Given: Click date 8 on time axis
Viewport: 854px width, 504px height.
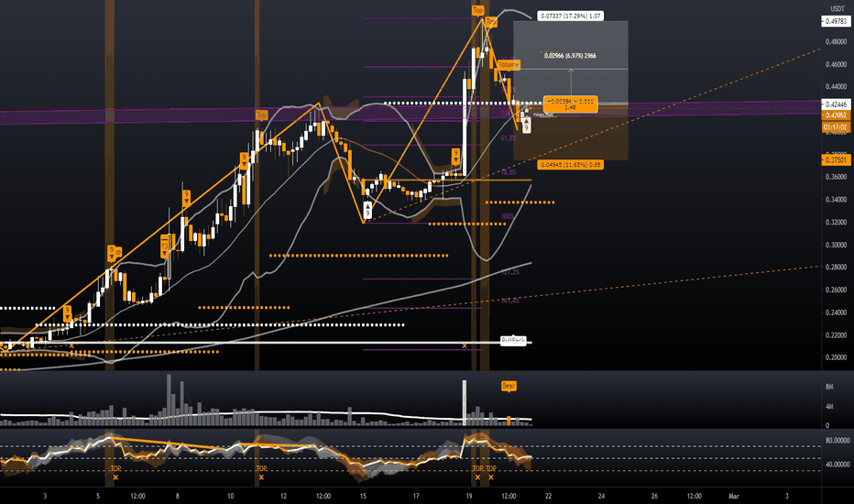Looking at the screenshot, I should [x=178, y=497].
